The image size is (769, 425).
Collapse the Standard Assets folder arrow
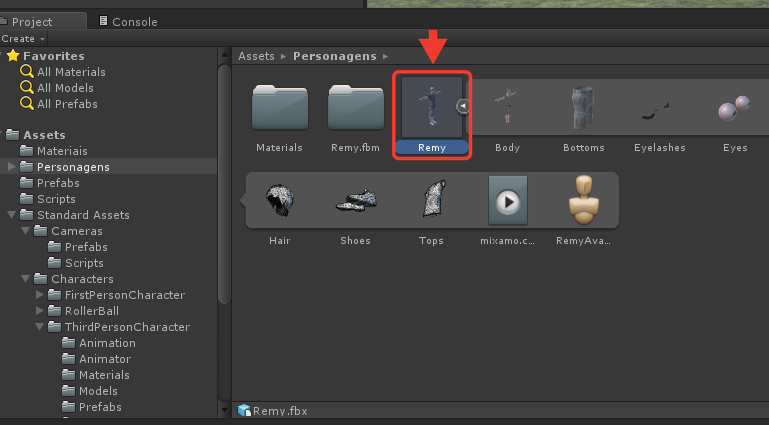click(11, 215)
